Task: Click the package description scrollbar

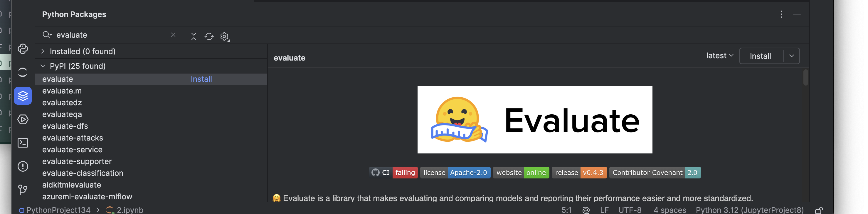Action: click(805, 78)
